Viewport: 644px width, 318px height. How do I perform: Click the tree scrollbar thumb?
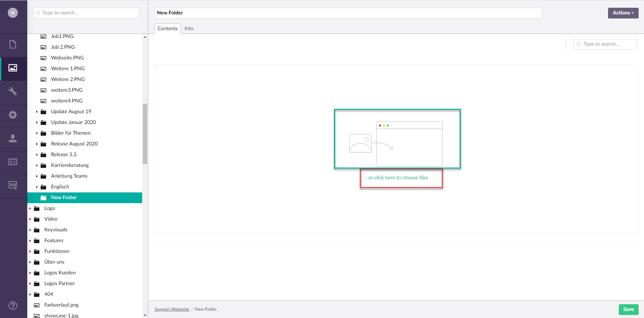tap(145, 134)
